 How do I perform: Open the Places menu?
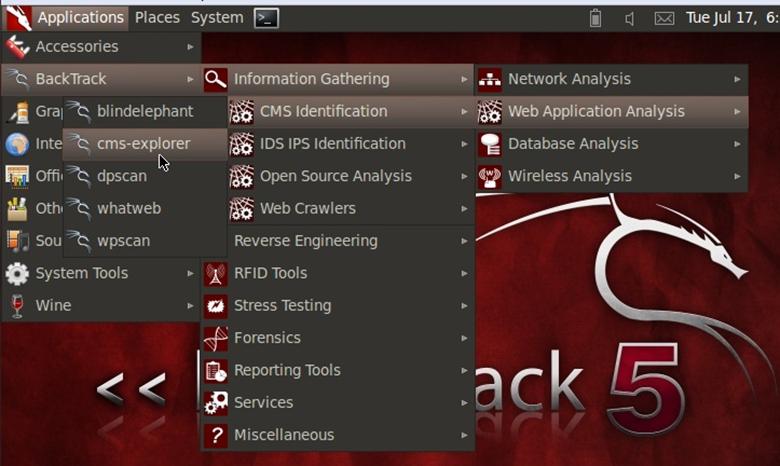157,17
